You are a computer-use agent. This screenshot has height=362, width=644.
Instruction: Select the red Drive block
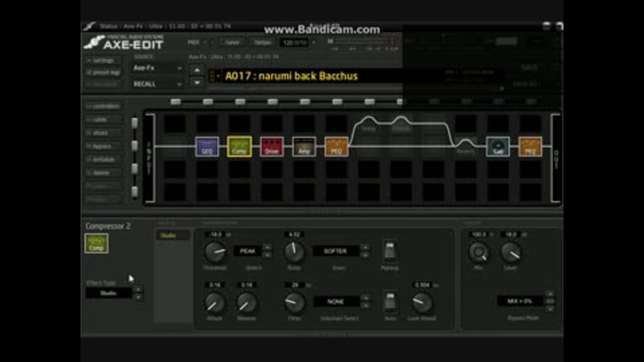(x=272, y=147)
